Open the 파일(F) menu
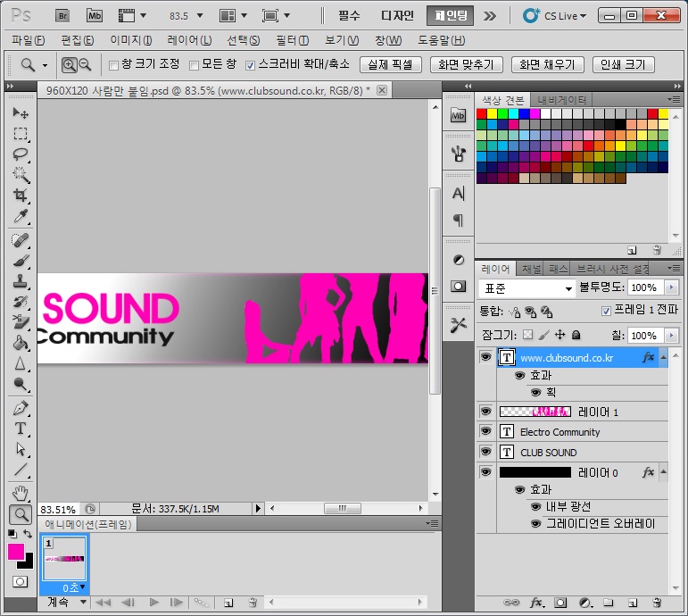688x616 pixels. 28,40
